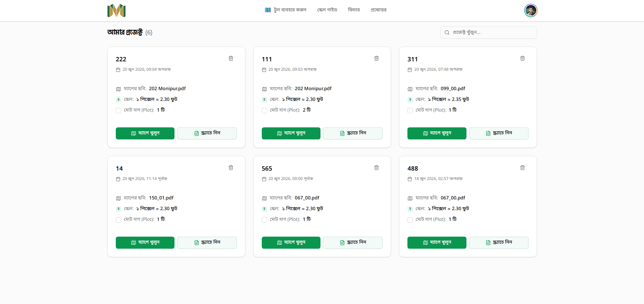644x304 pixels.
Task: Get the sketch for project 565
Action: 353,243
